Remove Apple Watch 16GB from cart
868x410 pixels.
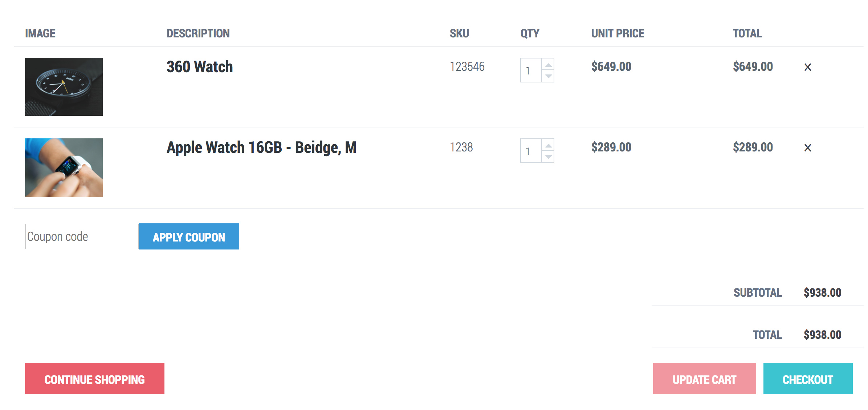point(807,148)
